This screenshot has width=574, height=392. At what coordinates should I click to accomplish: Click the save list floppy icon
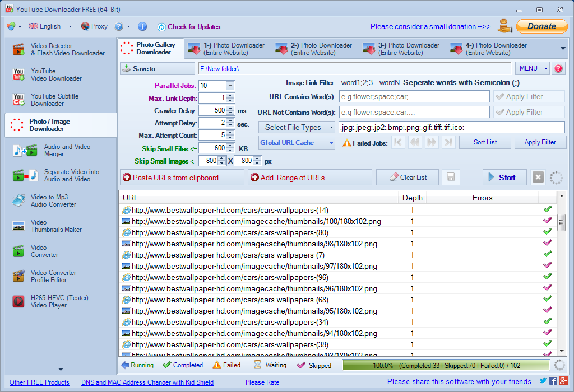(x=451, y=178)
